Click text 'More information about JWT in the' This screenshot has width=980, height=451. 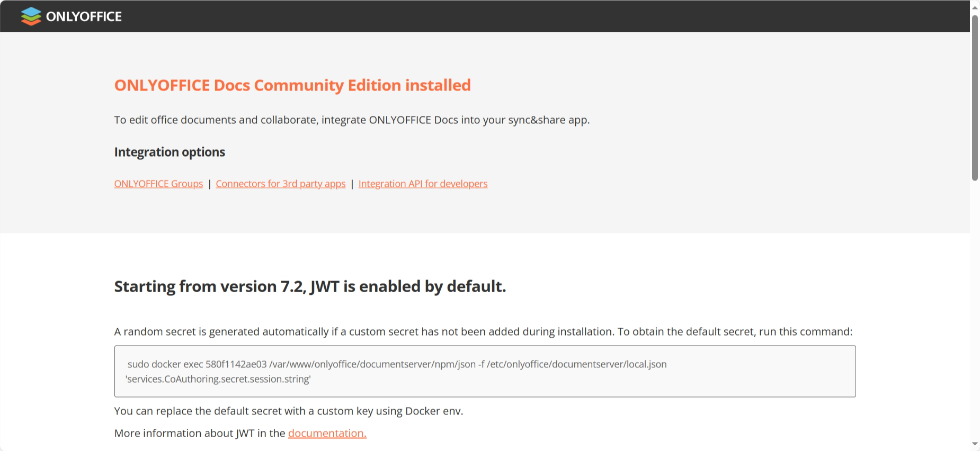pyautogui.click(x=200, y=433)
